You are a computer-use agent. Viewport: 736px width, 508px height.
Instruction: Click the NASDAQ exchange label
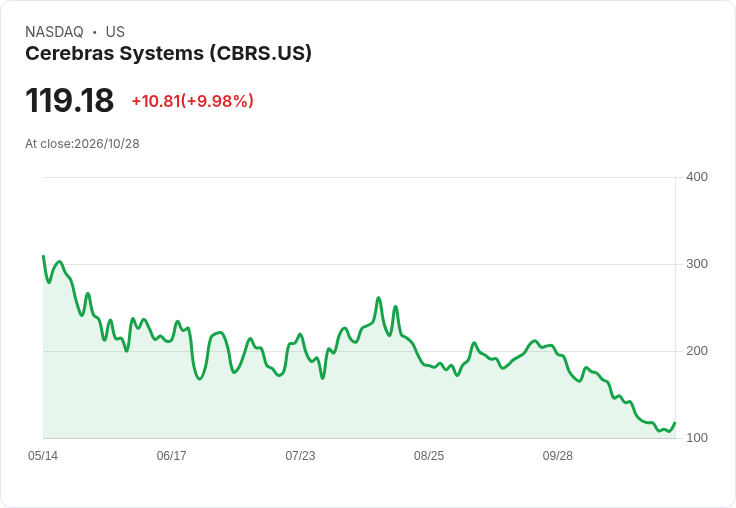54,31
